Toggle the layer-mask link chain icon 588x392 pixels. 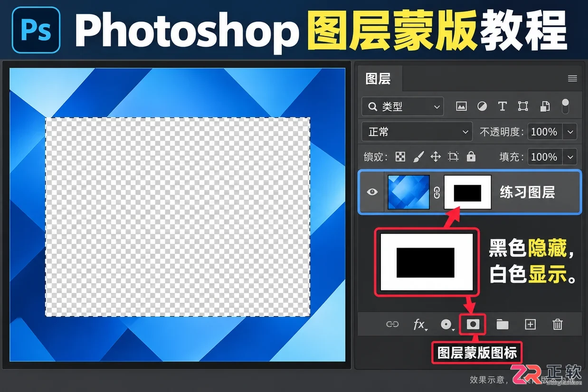coord(437,192)
